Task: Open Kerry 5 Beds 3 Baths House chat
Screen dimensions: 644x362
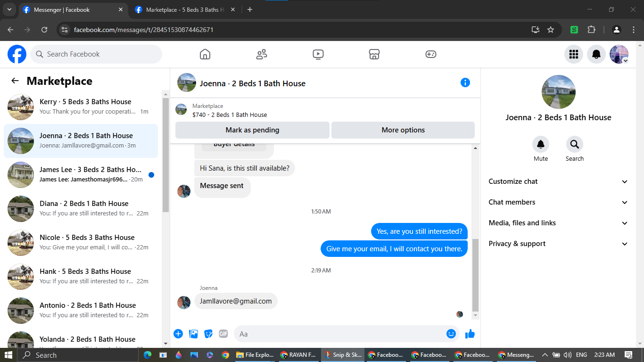Action: click(81, 107)
